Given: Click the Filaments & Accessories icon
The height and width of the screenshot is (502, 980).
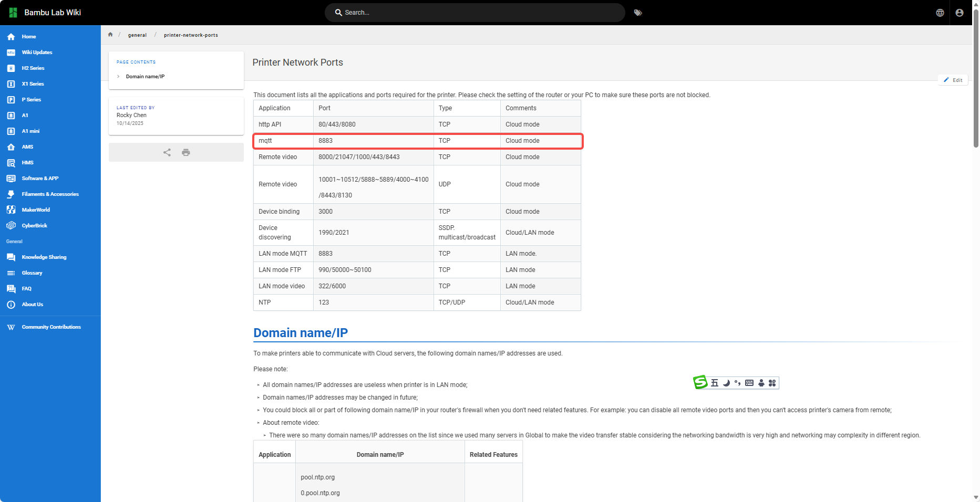Looking at the screenshot, I should click(11, 194).
